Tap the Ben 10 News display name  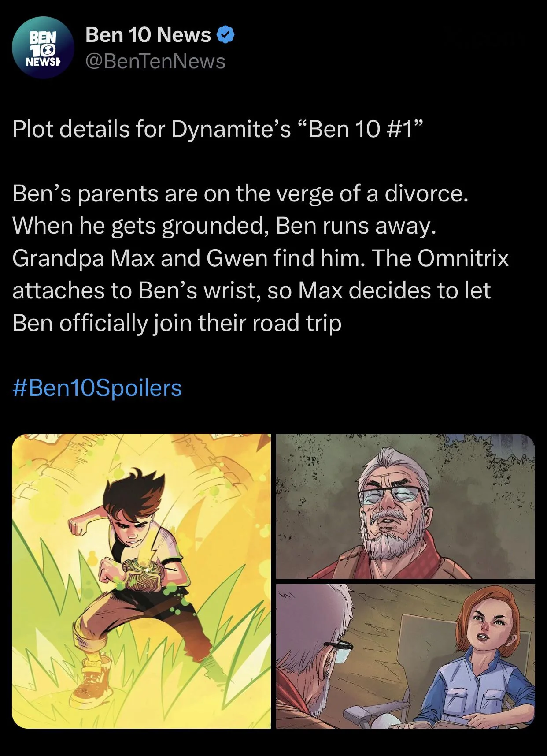click(x=148, y=35)
